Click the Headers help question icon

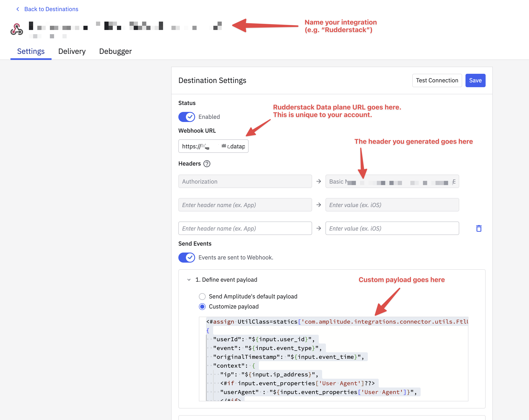(207, 164)
